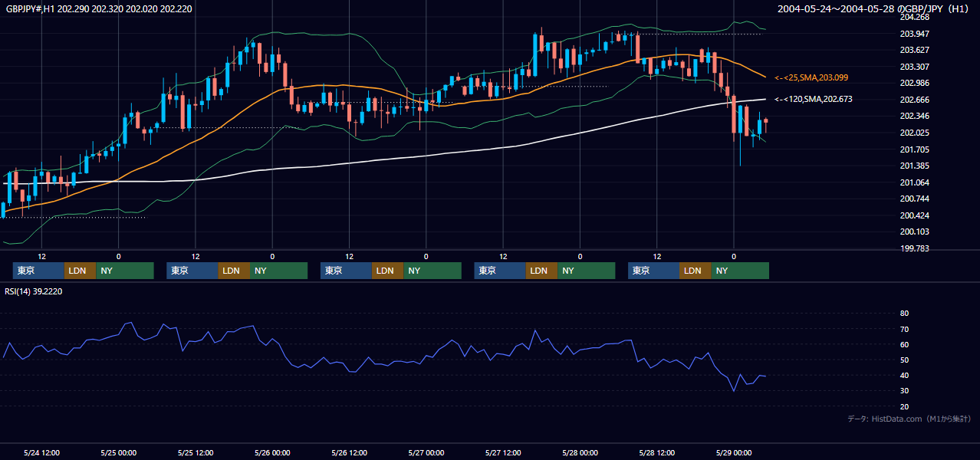Click price axis label 204.268
The height and width of the screenshot is (460, 980).
click(x=914, y=17)
